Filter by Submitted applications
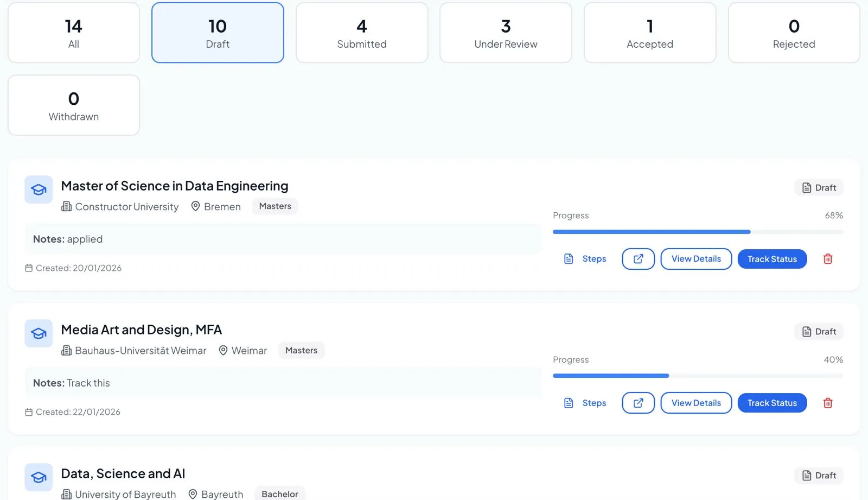The height and width of the screenshot is (500, 868). [362, 33]
